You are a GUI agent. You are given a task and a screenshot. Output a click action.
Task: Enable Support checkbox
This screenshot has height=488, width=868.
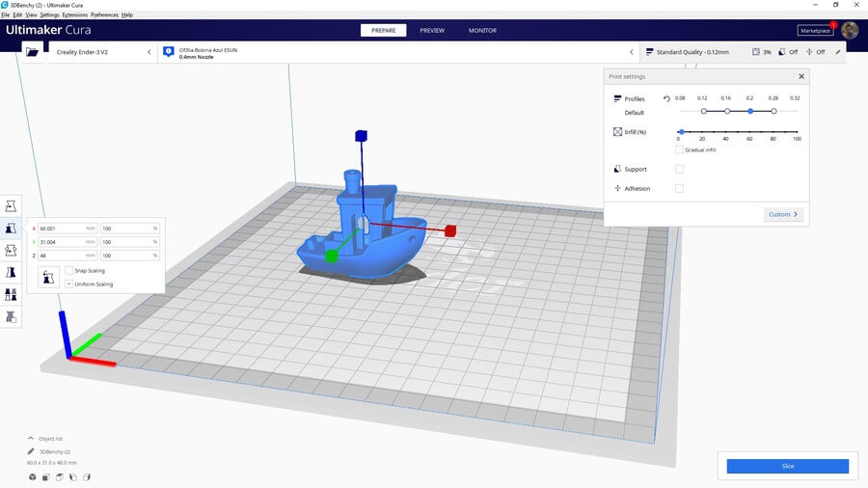[679, 170]
